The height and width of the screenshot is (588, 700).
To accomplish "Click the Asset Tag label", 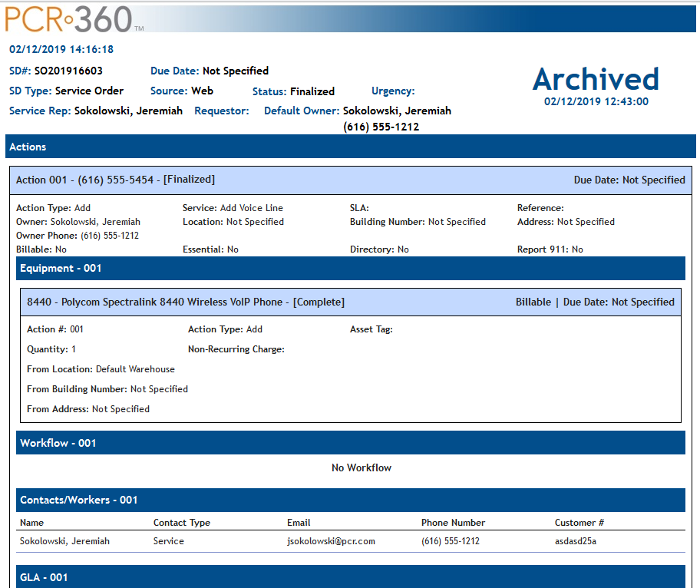I will pos(371,329).
